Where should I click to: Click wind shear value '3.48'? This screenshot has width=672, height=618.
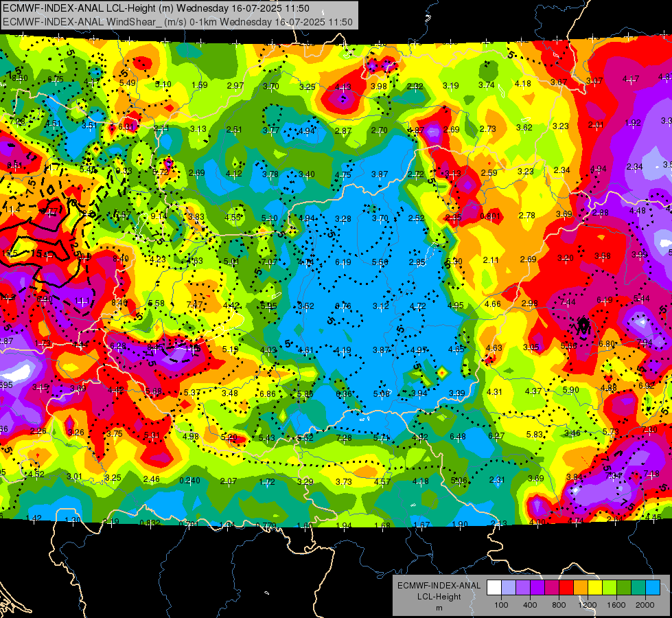click(x=230, y=393)
